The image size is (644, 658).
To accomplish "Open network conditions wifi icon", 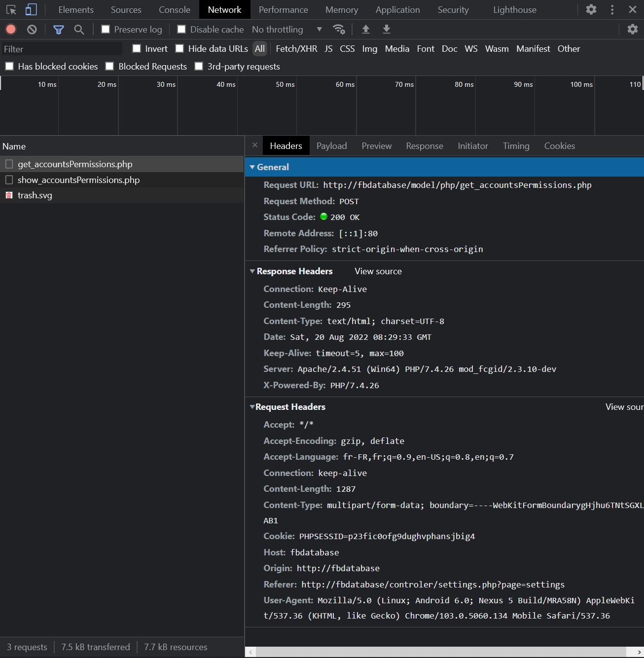I will coord(339,30).
